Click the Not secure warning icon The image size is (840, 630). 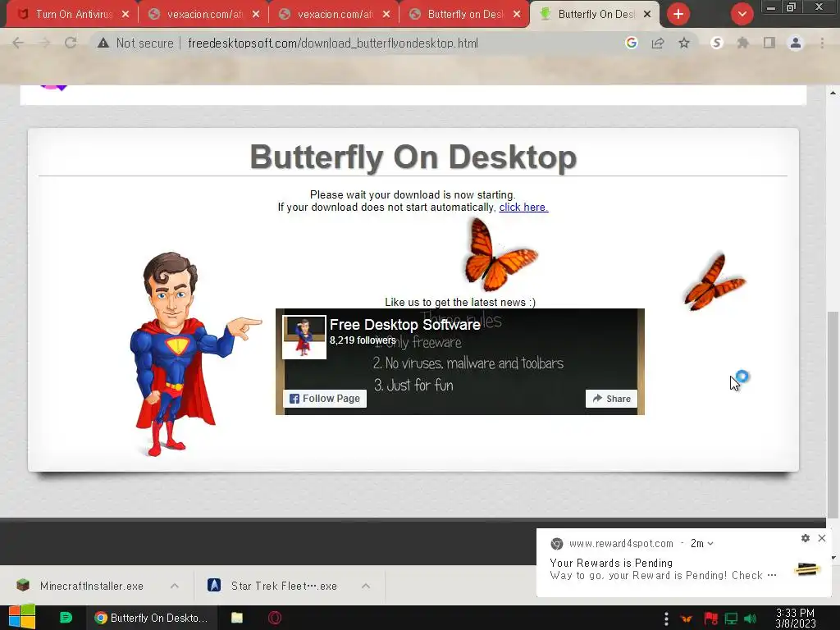[103, 43]
